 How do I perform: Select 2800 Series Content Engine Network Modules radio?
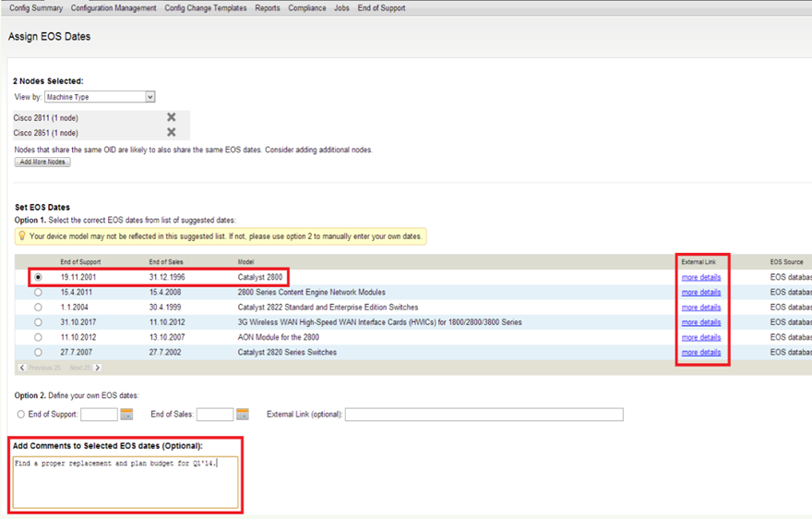(39, 293)
